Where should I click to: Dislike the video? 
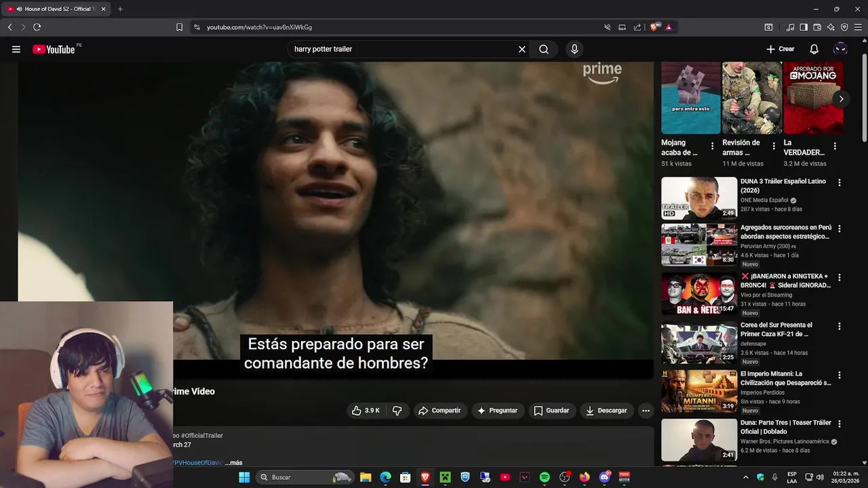click(x=397, y=410)
